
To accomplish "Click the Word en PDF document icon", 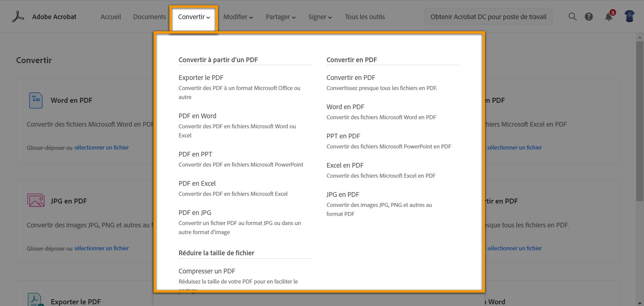I will coord(36,100).
